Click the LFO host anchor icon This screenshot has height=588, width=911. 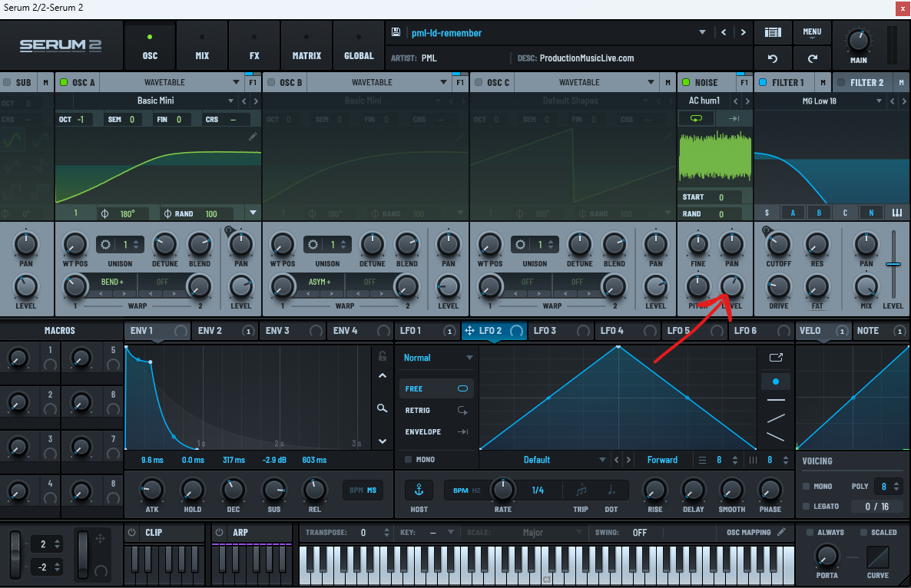pos(419,490)
